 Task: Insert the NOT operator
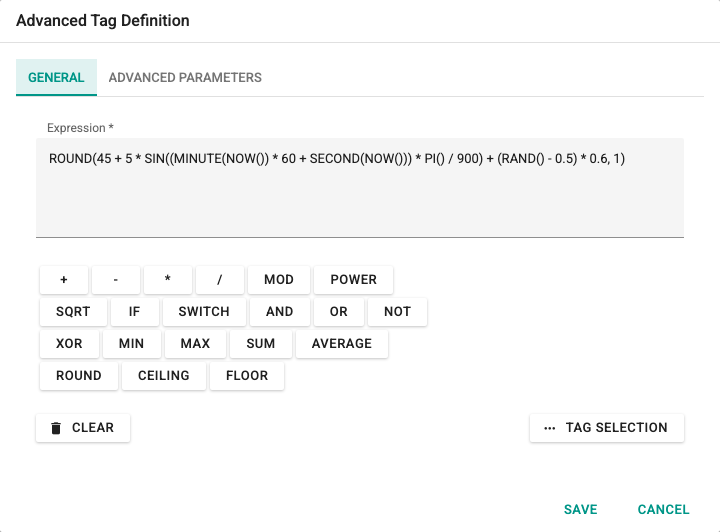click(398, 312)
